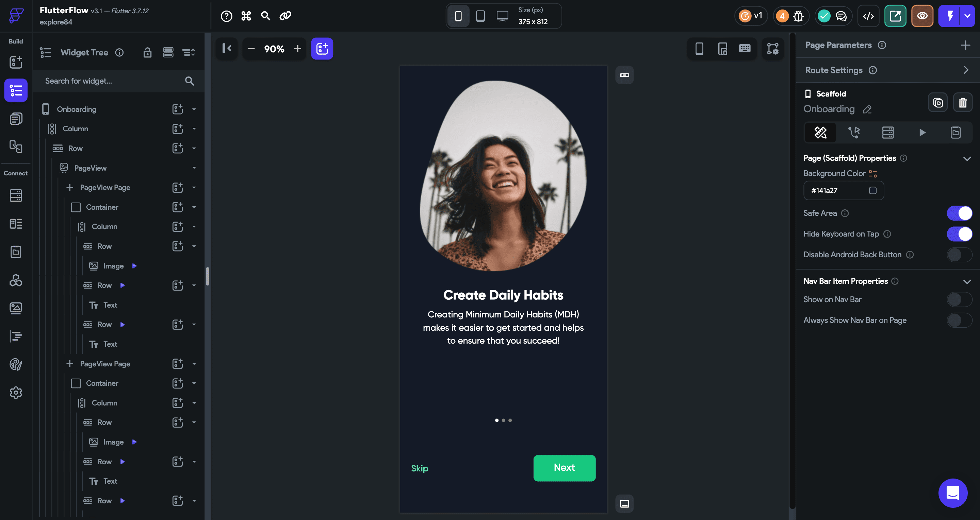
Task: Expand the Route Settings section
Action: (x=966, y=70)
